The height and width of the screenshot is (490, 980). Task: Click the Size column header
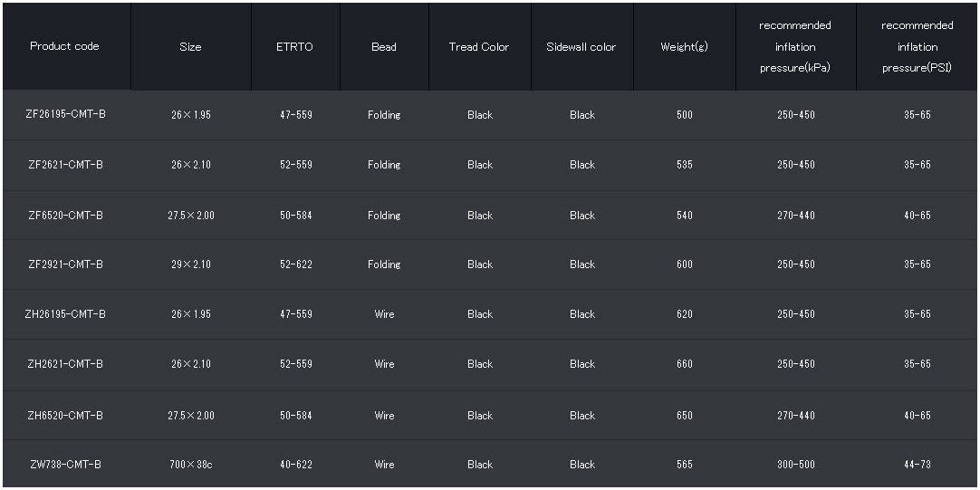click(x=190, y=47)
